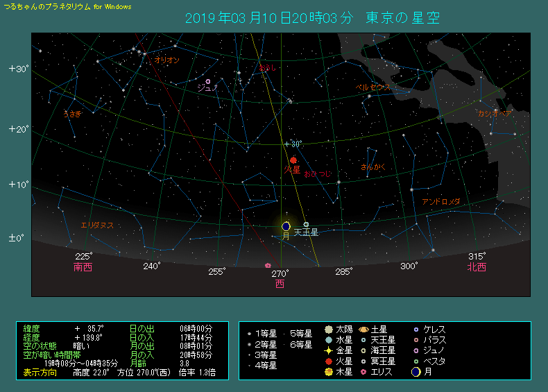Select the 1等星 magnitude legend entry

(x=262, y=334)
